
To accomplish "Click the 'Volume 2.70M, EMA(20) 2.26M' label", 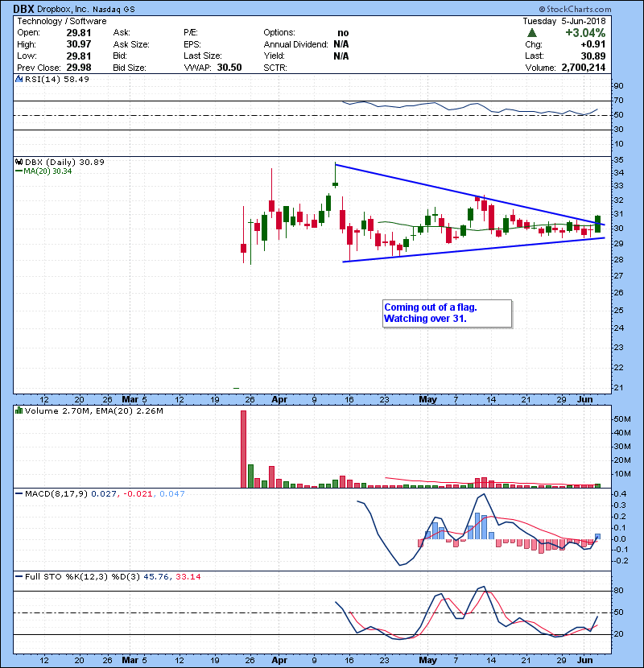I will (93, 410).
